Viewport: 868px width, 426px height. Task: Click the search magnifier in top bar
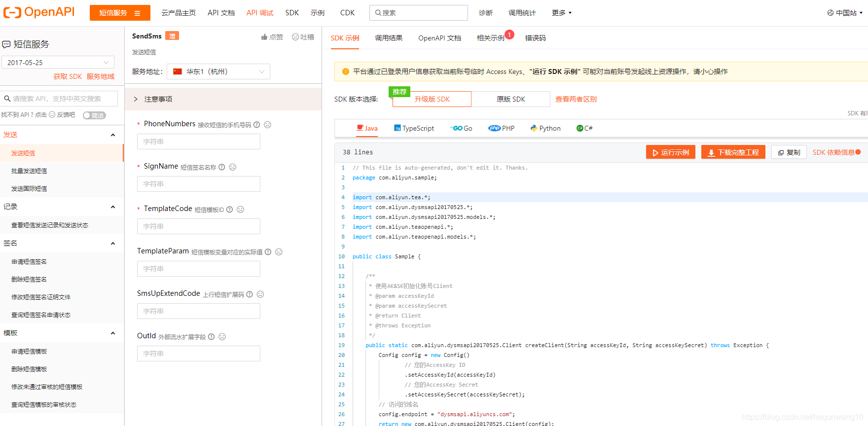point(378,13)
